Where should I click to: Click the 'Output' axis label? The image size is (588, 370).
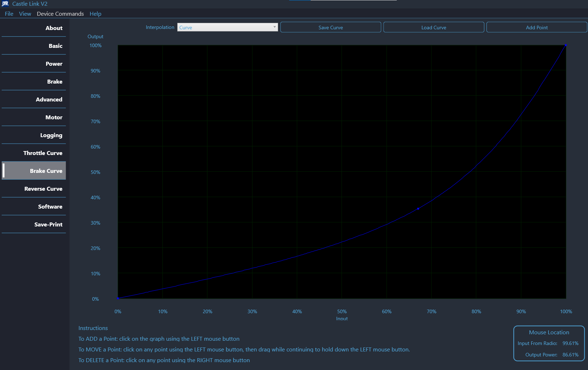[x=95, y=36]
